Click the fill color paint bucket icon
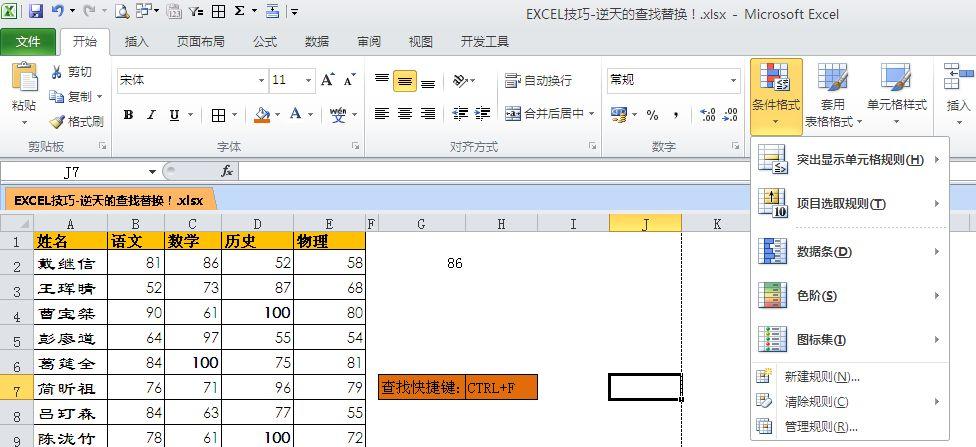Screen dimensions: 976x447 click(262, 115)
